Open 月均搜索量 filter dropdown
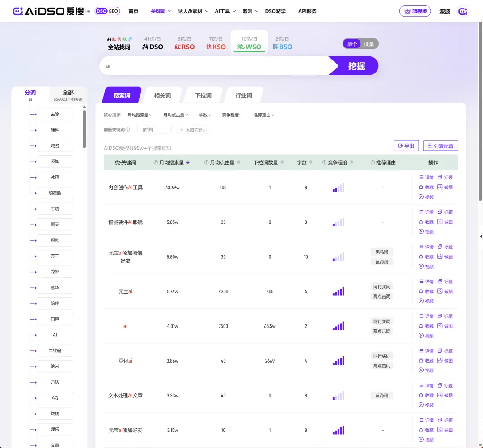483x448 pixels. pyautogui.click(x=140, y=115)
